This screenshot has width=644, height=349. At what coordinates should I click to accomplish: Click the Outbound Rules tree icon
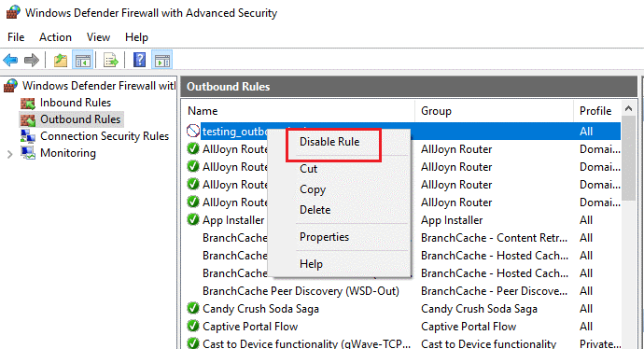click(28, 119)
